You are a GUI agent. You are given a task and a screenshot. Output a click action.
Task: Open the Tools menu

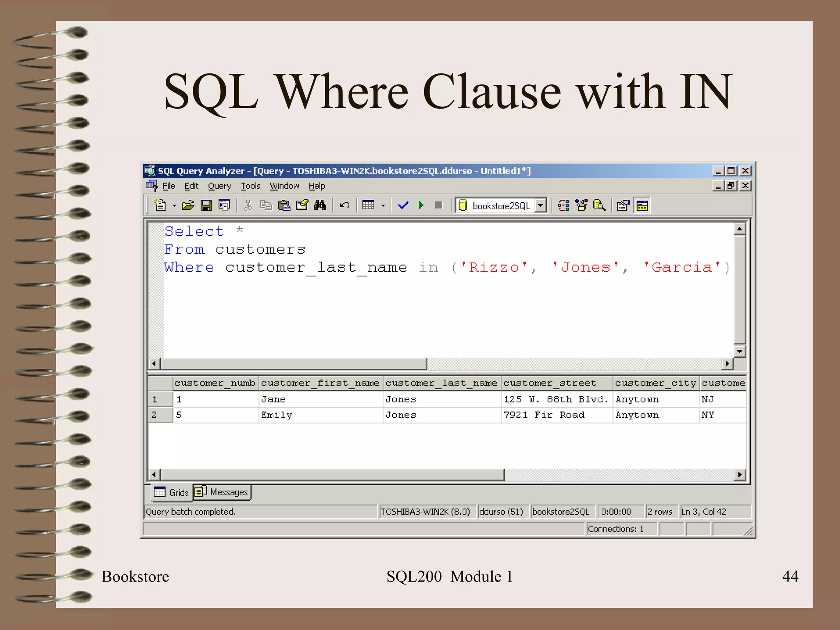click(251, 186)
